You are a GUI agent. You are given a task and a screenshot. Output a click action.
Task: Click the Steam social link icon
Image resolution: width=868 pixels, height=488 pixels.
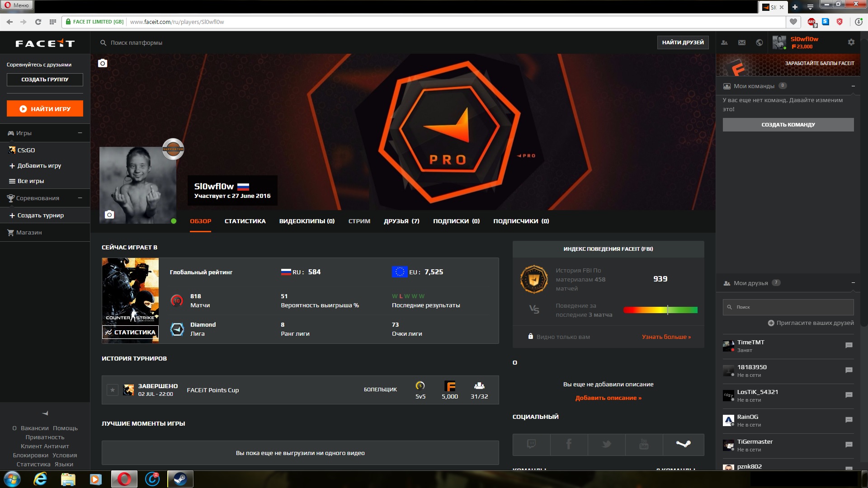(683, 444)
